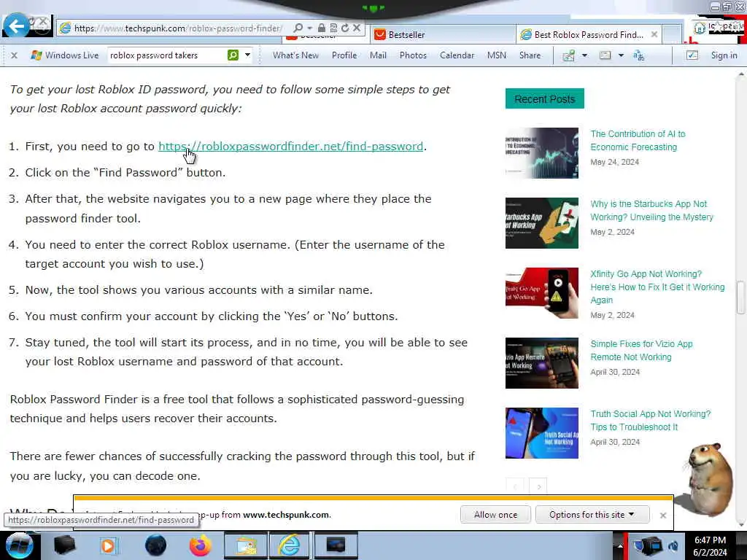Open Profile in Windows Live toolbar
Viewport: 747px width, 560px height.
coord(344,55)
